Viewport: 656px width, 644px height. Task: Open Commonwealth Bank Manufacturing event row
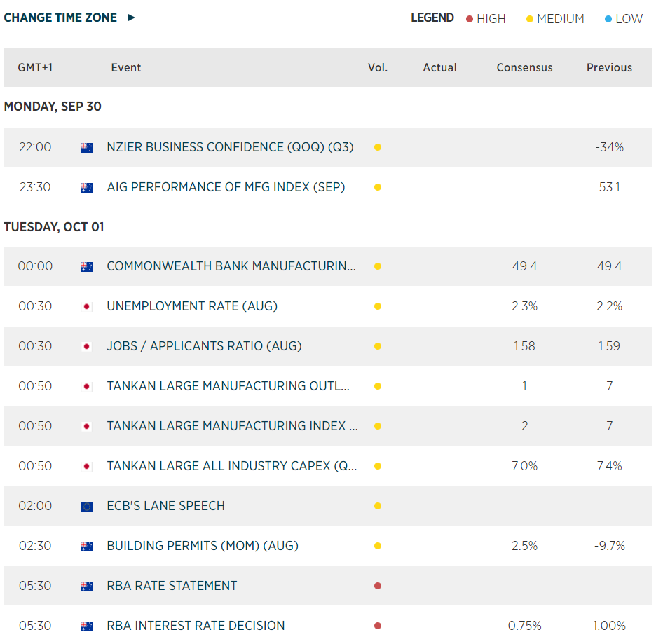(231, 266)
